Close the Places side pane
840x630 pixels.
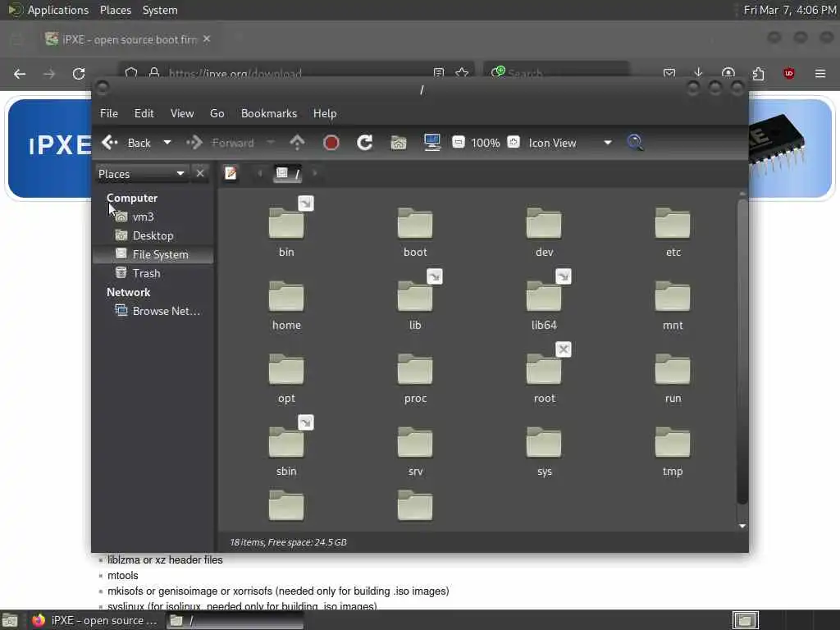tap(200, 173)
